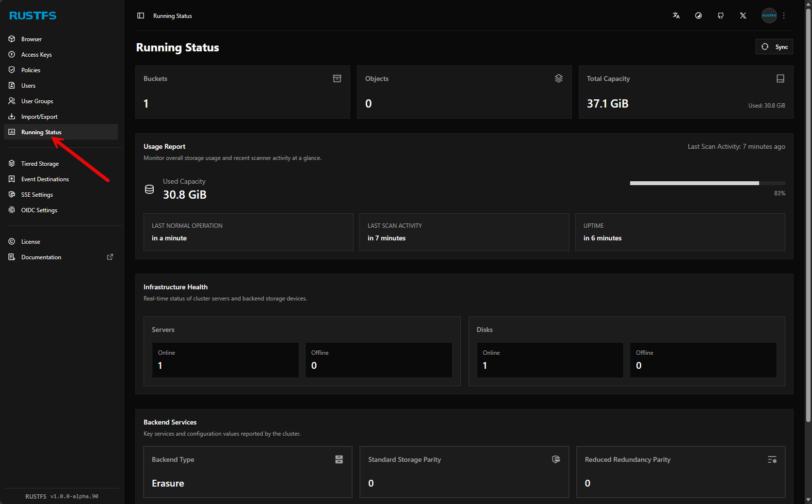Expand the three-dot options menu
This screenshot has height=504, width=812.
784,16
